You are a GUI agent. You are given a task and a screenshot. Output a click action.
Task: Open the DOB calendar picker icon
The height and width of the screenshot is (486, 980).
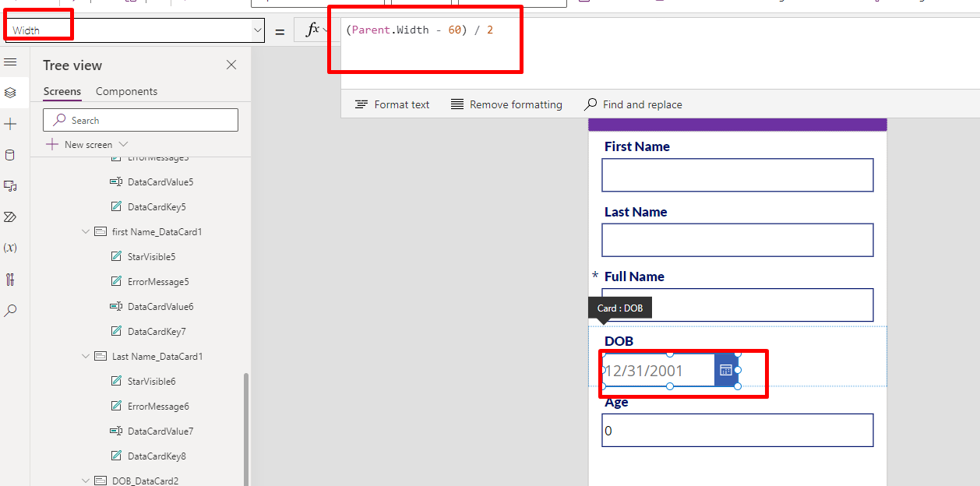(726, 370)
